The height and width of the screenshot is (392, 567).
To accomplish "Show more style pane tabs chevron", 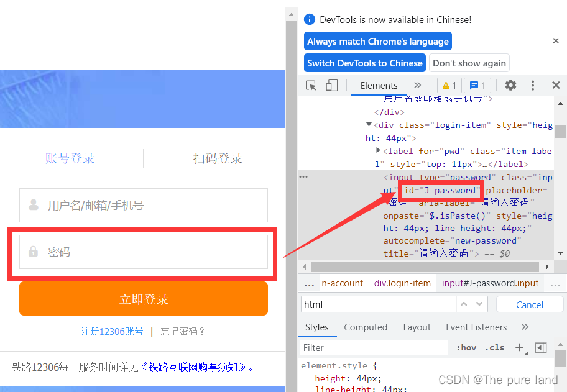I will tap(525, 327).
